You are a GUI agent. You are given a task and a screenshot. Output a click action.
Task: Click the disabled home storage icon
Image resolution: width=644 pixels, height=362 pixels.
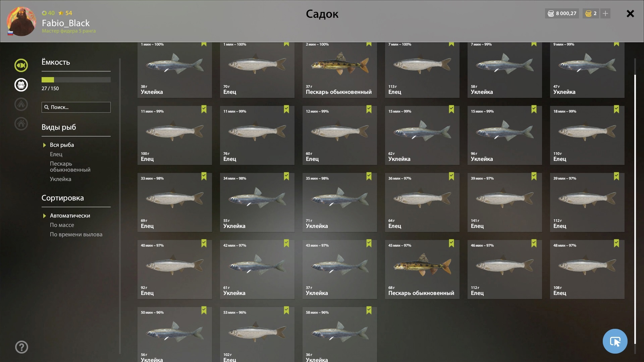tap(21, 123)
